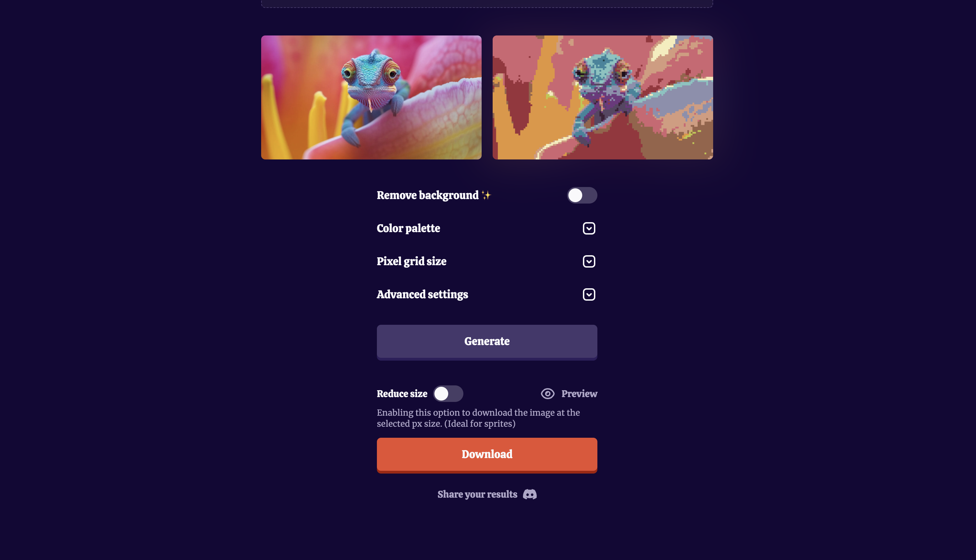Expand the Pixel grid size chevron
This screenshot has height=560, width=976.
(589, 261)
